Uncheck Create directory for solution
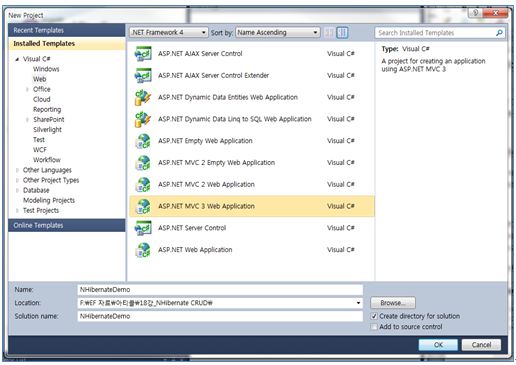 (374, 316)
